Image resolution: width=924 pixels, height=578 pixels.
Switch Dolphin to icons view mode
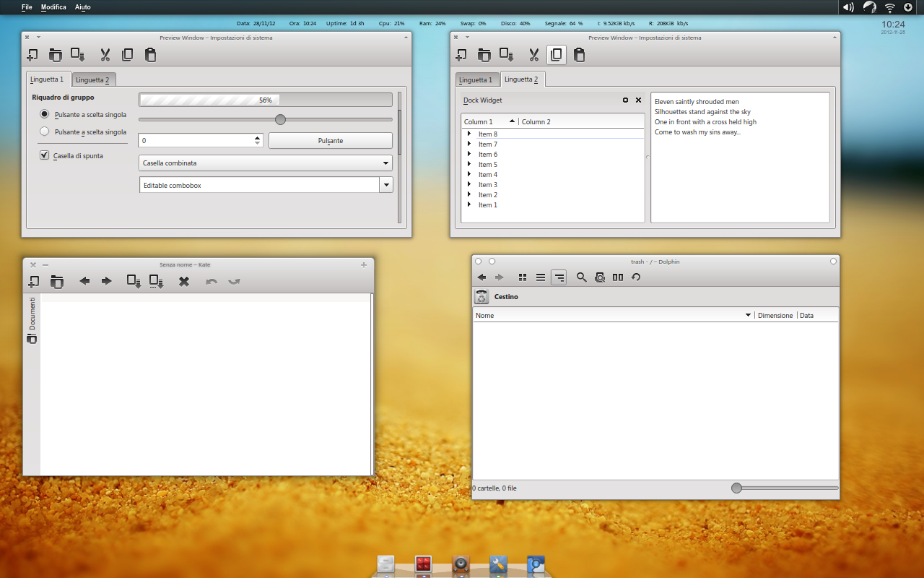[x=523, y=277]
